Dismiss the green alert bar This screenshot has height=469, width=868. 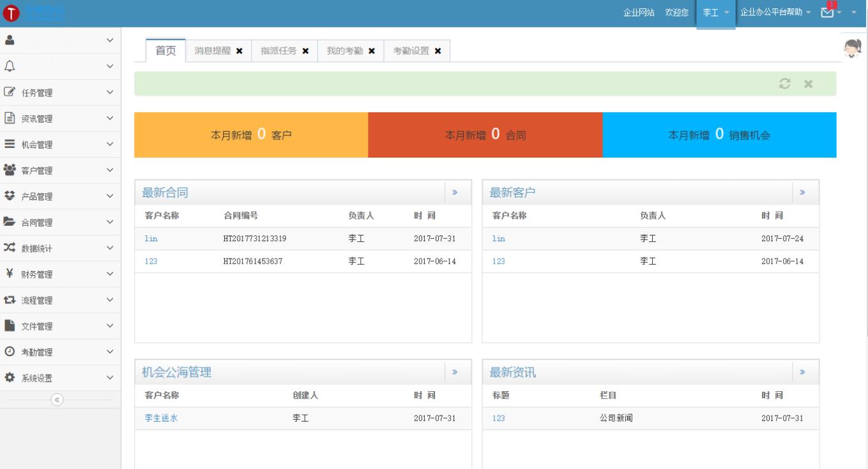(x=809, y=84)
